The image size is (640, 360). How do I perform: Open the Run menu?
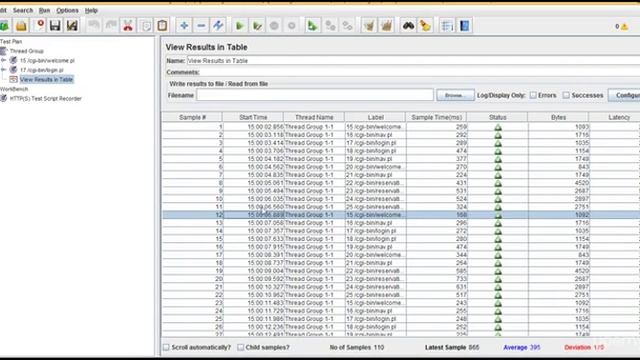pos(44,10)
